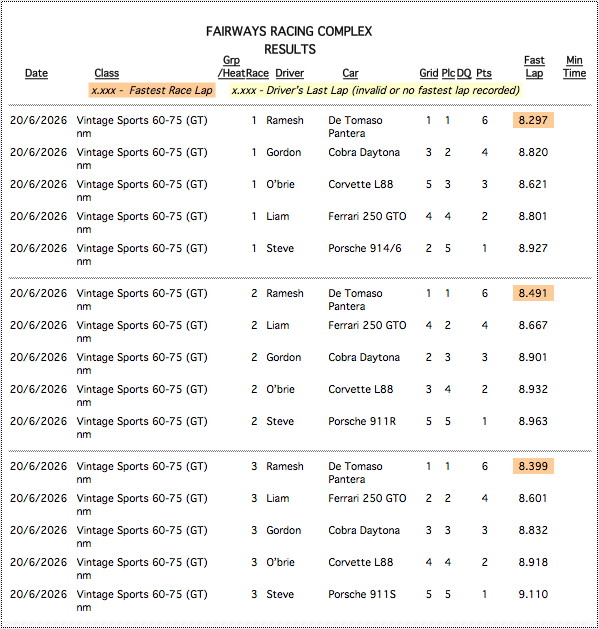Click the Car column header
This screenshot has height=629, width=599.
click(x=350, y=73)
